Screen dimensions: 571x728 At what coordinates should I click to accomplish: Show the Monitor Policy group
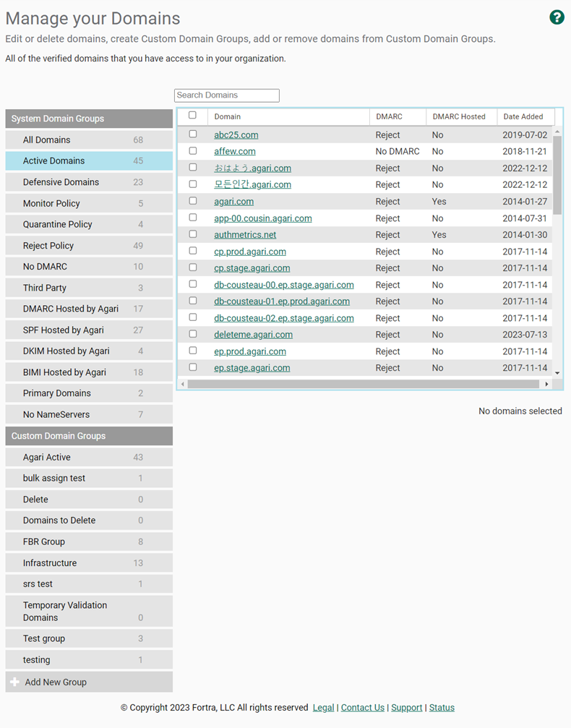click(x=89, y=203)
